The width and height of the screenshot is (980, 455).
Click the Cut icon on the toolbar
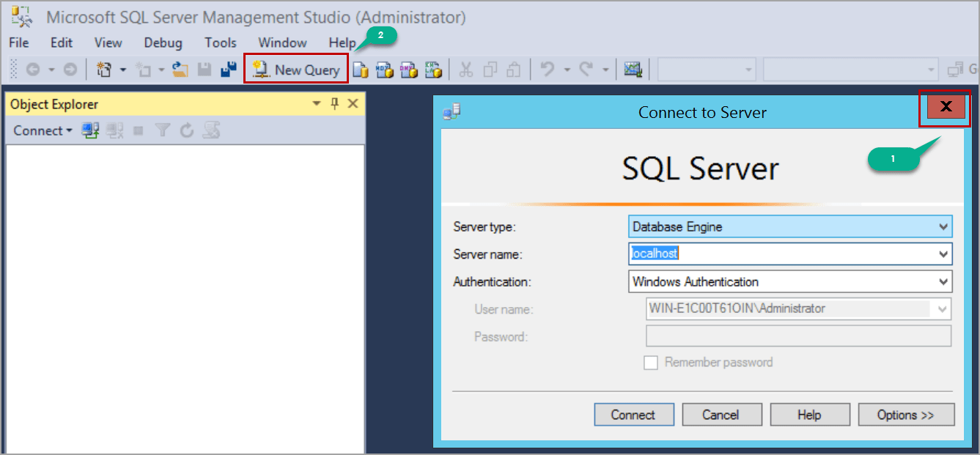pos(465,69)
